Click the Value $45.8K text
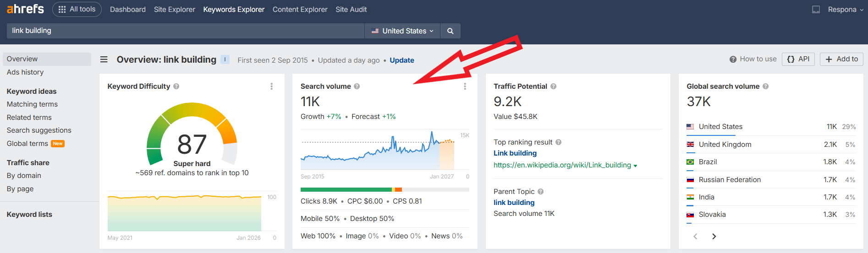The width and height of the screenshot is (868, 253). click(516, 117)
